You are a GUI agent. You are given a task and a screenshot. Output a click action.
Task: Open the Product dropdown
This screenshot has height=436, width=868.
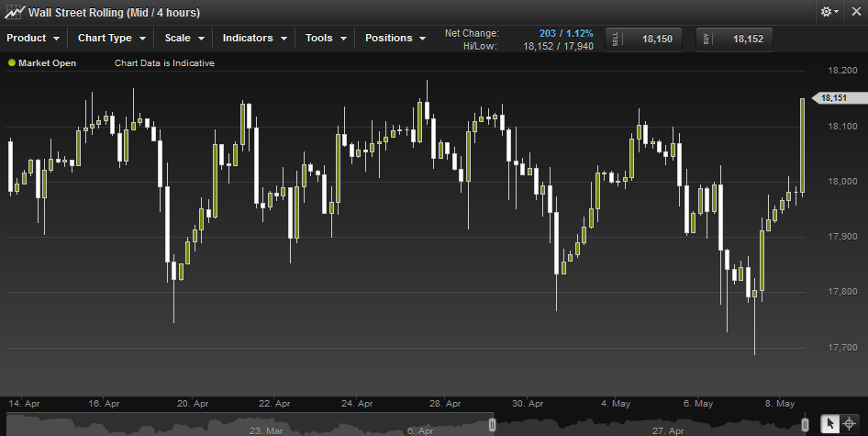tap(34, 39)
